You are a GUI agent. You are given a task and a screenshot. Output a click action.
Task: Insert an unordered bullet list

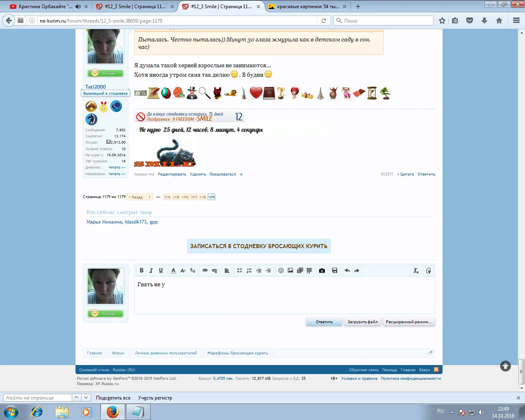click(240, 271)
